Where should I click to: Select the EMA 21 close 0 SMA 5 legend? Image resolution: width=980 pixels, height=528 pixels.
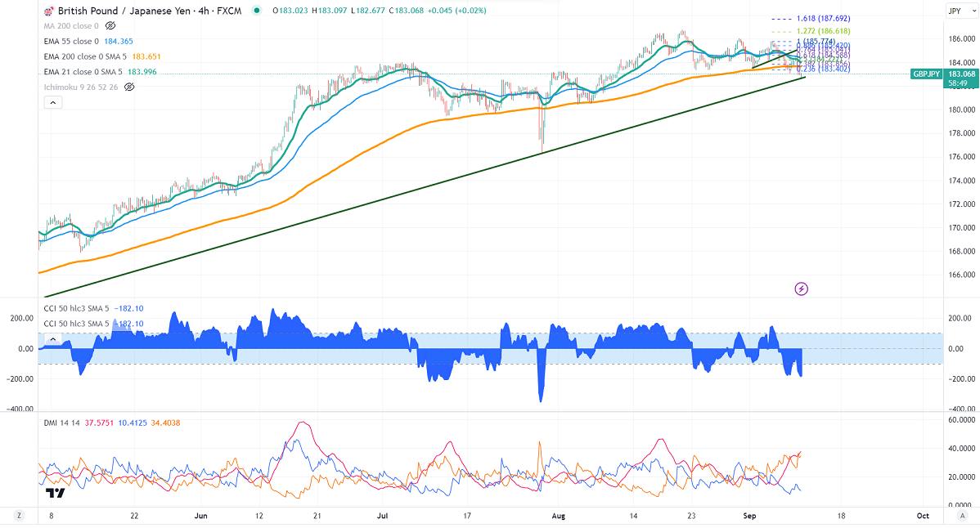coord(83,72)
